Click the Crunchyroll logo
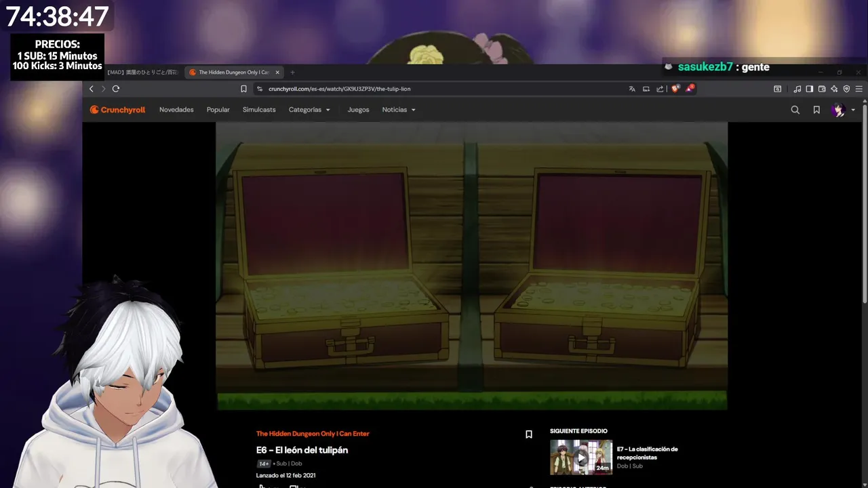The width and height of the screenshot is (868, 488). tap(117, 110)
